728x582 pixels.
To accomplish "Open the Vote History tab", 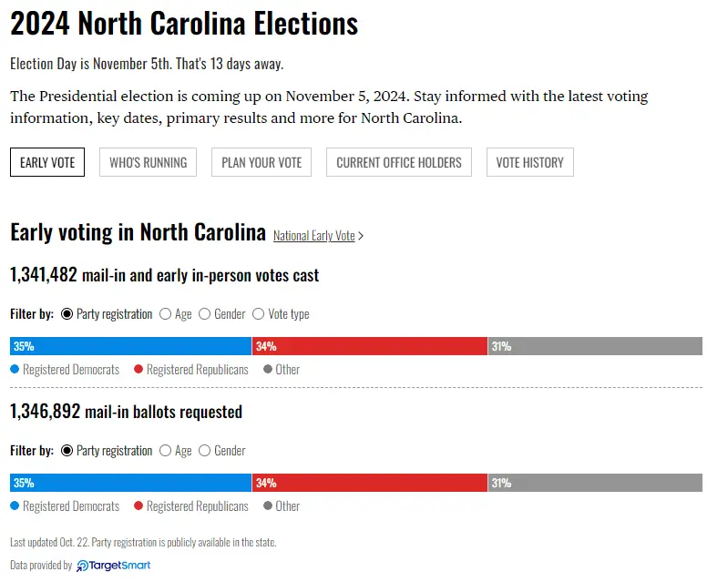I will (x=529, y=162).
